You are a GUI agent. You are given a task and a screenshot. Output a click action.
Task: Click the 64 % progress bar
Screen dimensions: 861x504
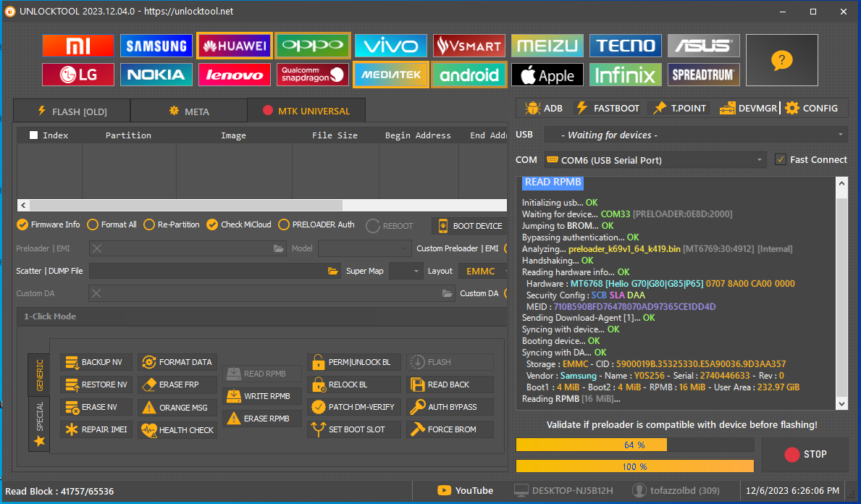click(x=634, y=445)
